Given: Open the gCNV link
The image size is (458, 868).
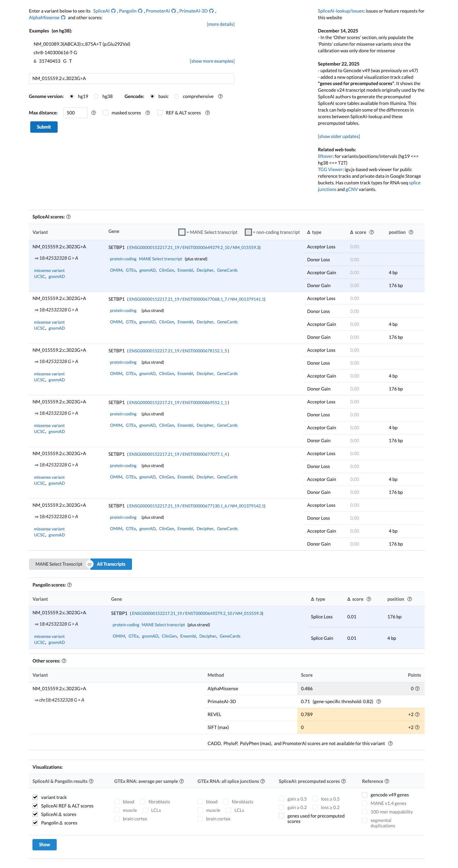Looking at the screenshot, I should click(352, 190).
